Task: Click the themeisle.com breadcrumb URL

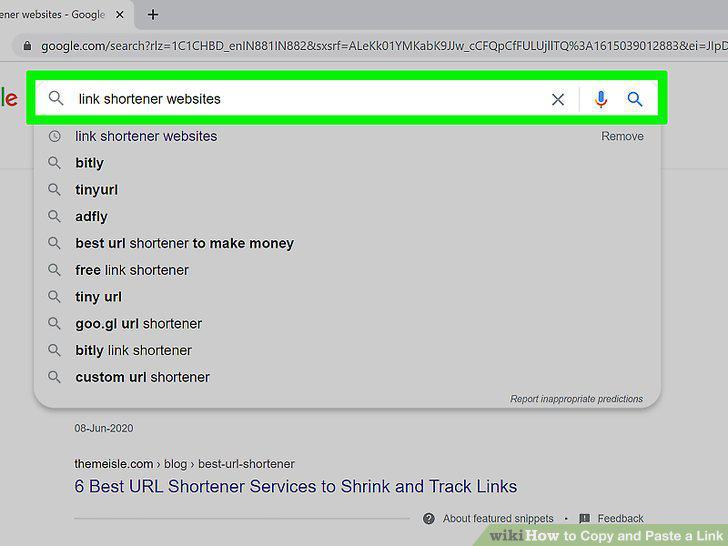Action: (x=184, y=464)
